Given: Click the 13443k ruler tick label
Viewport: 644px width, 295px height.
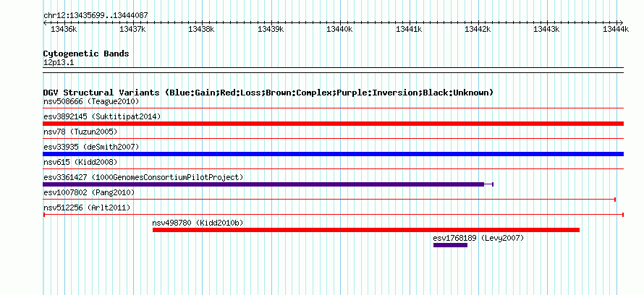Looking at the screenshot, I should (x=546, y=29).
